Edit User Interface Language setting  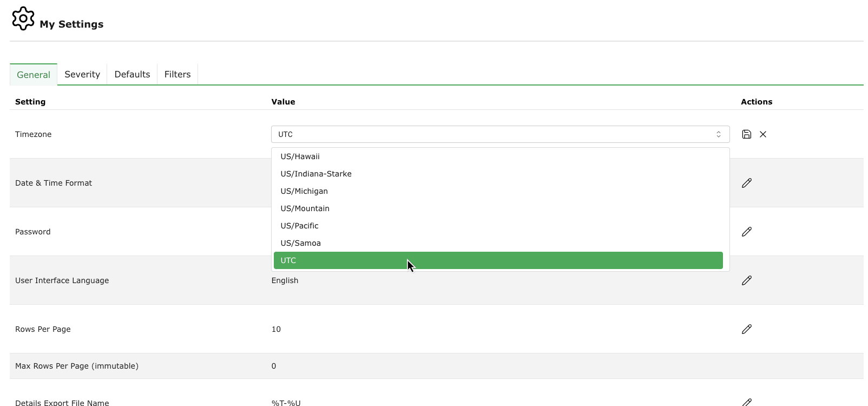[x=747, y=280]
